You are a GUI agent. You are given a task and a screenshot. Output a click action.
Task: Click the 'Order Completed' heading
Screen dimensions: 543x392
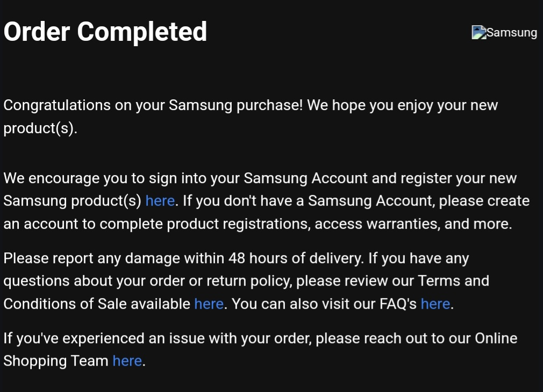[x=105, y=32]
